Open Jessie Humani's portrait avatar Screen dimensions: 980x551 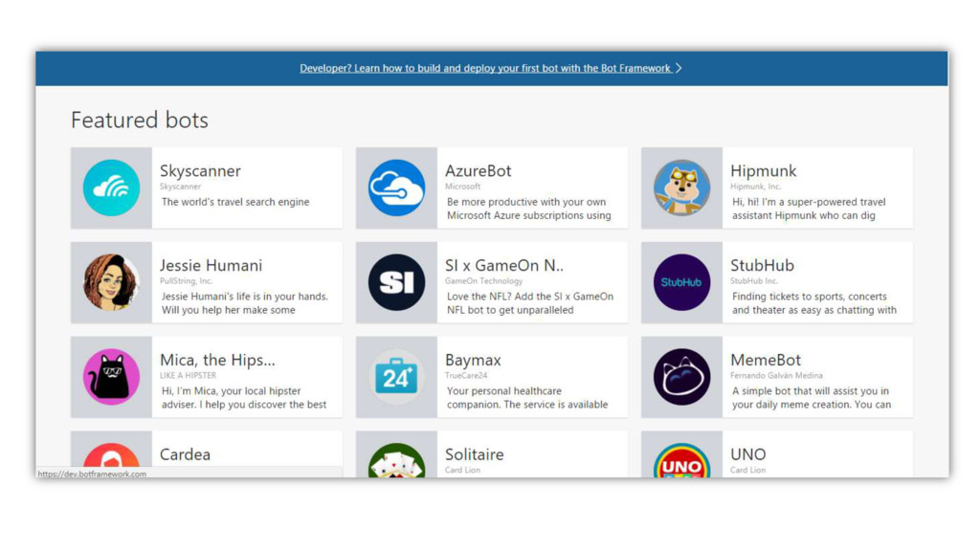click(x=111, y=282)
